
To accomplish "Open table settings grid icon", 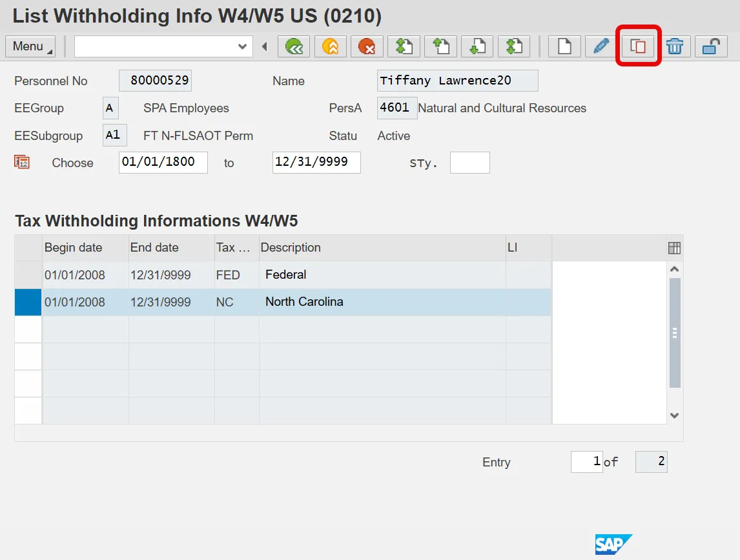I will (674, 248).
